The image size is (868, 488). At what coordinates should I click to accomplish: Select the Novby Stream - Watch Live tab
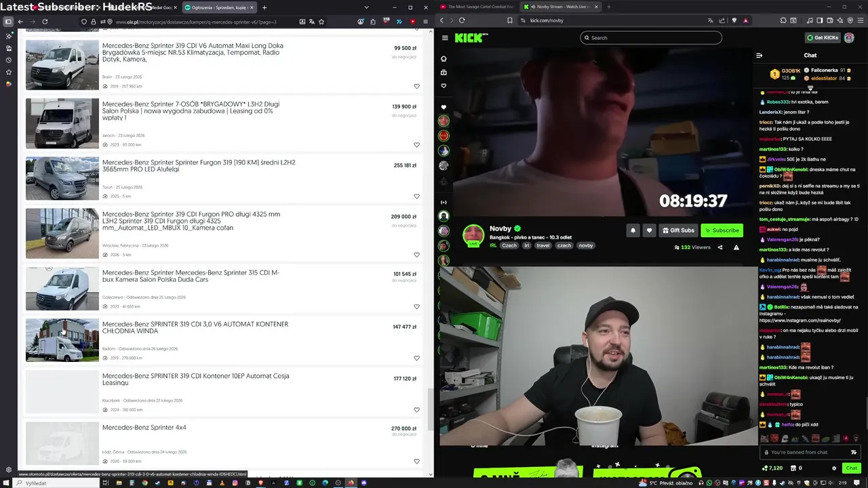click(559, 7)
